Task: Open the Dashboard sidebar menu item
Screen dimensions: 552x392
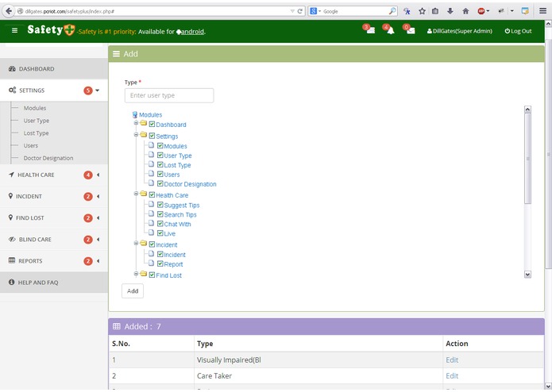Action: tap(54, 69)
